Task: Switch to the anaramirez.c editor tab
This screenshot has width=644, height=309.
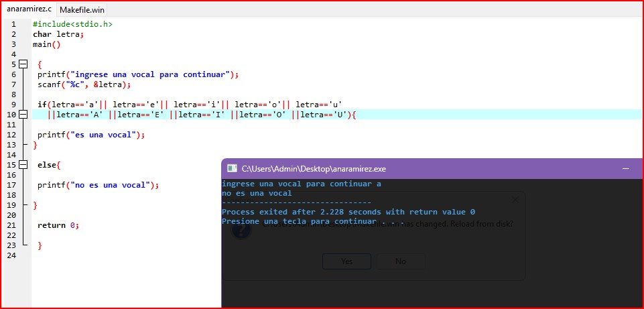Action: [x=28, y=9]
